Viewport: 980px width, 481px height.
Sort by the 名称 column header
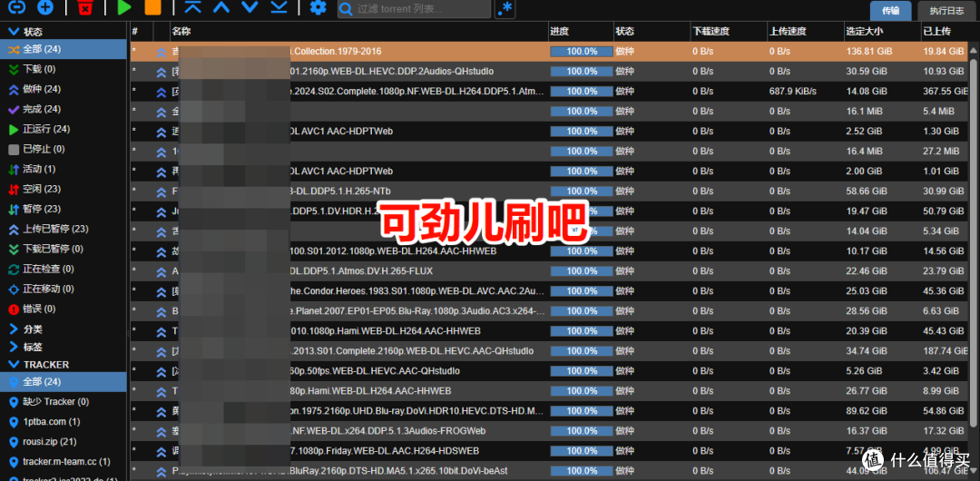[x=359, y=31]
